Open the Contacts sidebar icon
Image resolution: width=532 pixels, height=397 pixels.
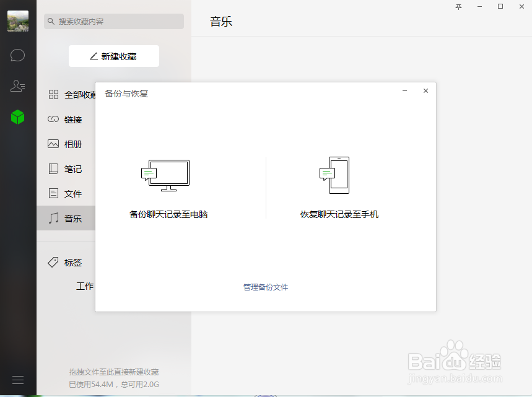17,86
